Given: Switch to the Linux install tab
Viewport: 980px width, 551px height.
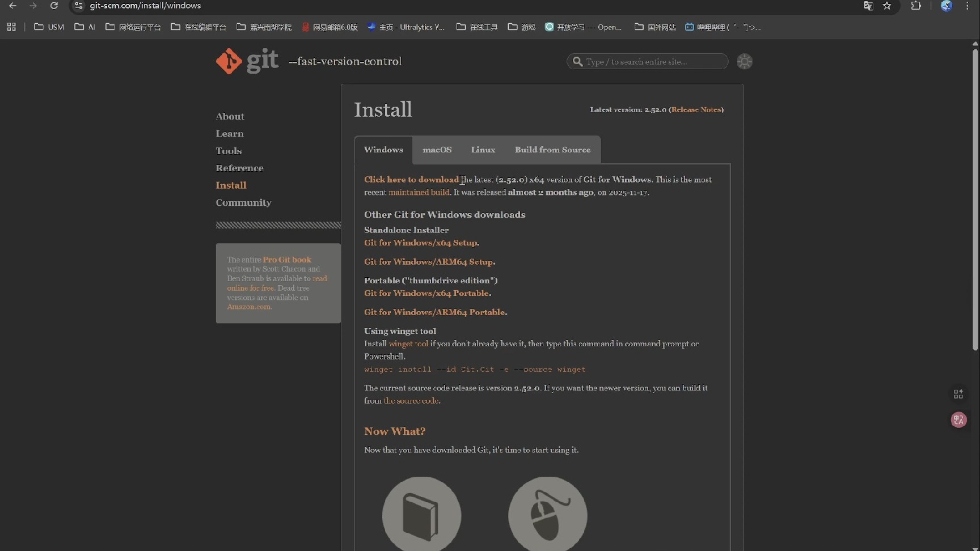Looking at the screenshot, I should [483, 150].
